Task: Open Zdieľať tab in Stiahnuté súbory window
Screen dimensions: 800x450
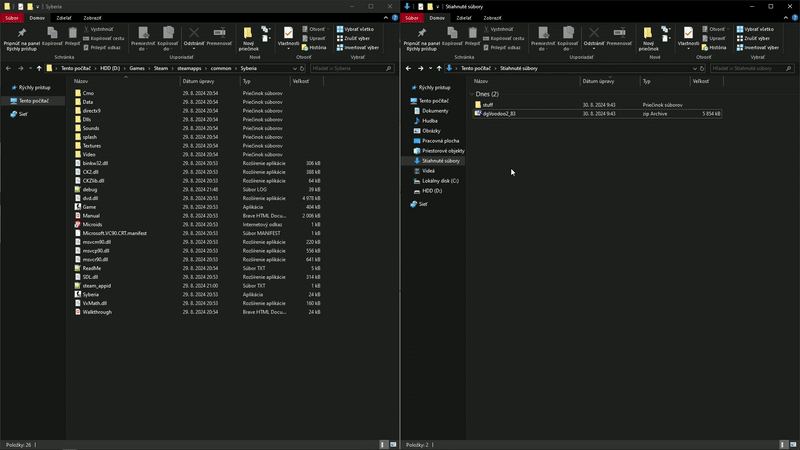Action: coord(464,18)
